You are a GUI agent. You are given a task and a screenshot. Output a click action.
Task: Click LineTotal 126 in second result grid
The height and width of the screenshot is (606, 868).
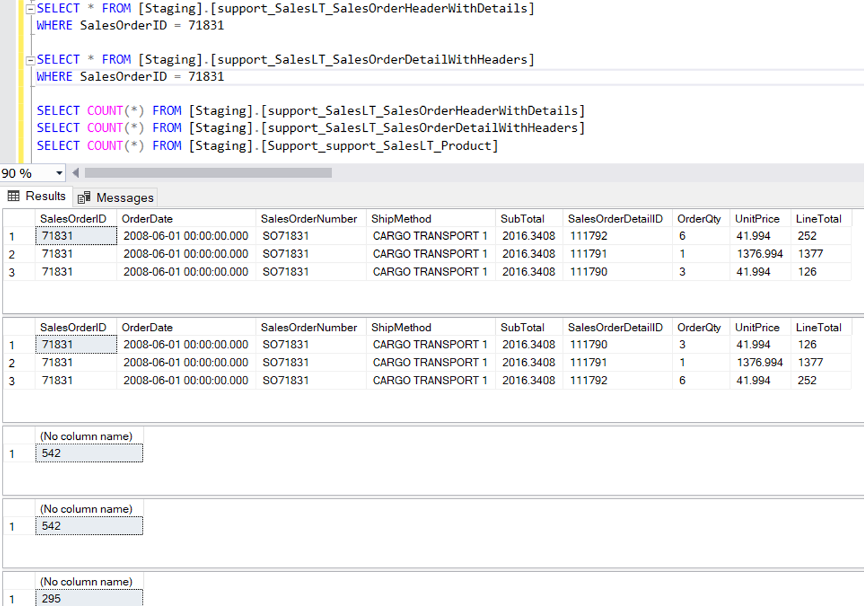pos(821,345)
